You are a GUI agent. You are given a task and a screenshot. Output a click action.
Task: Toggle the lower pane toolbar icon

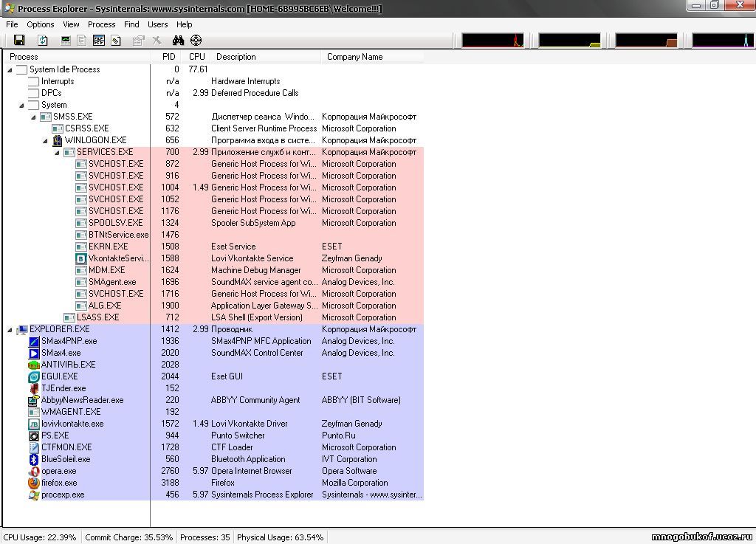[x=99, y=41]
